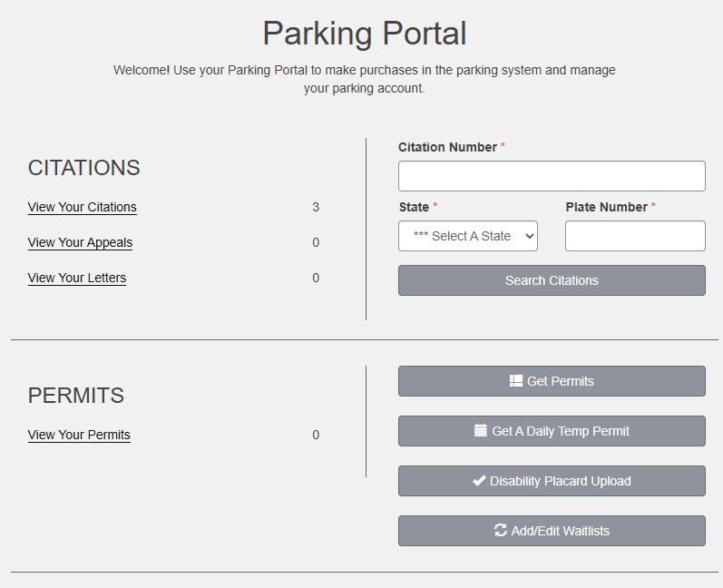Select the Disability Placard Upload button text
Screen dimensions: 723x588
coord(560,481)
